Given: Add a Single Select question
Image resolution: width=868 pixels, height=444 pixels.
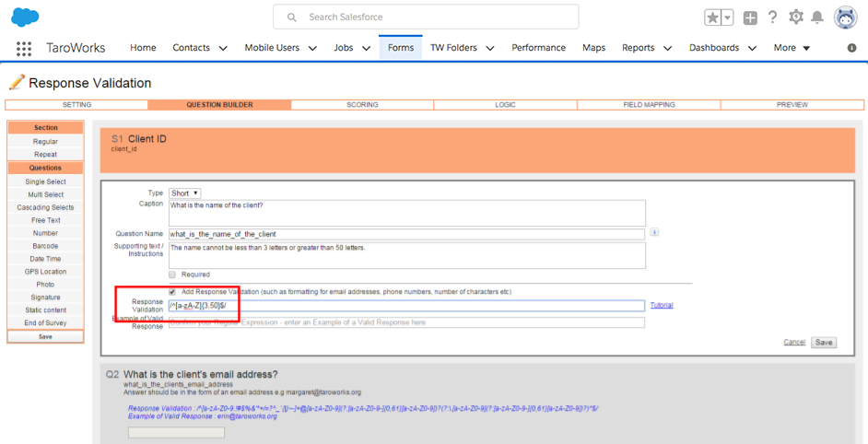Looking at the screenshot, I should pos(45,181).
